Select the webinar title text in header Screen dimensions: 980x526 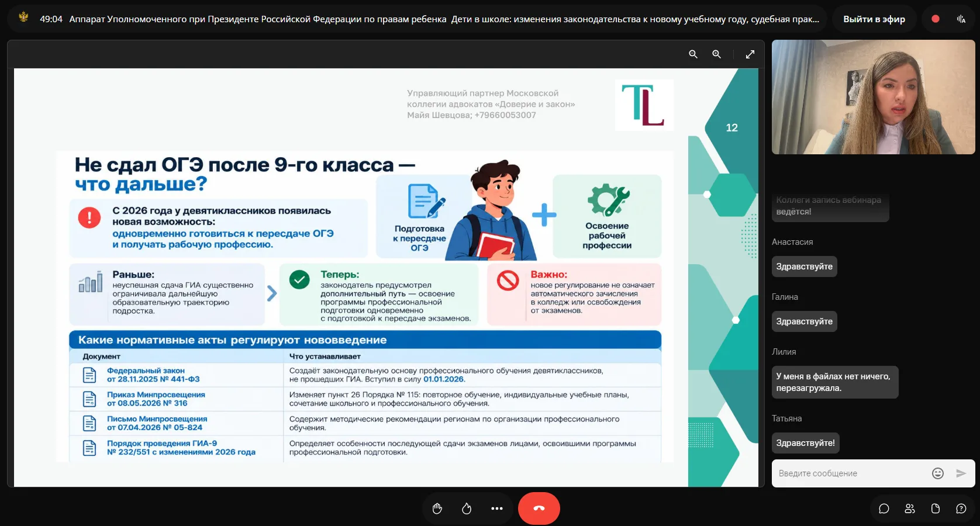tap(444, 19)
